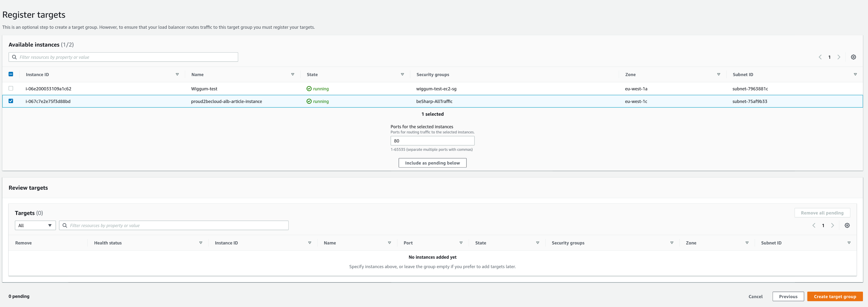The height and width of the screenshot is (307, 868).
Task: Click the Cancel link
Action: pos(755,297)
